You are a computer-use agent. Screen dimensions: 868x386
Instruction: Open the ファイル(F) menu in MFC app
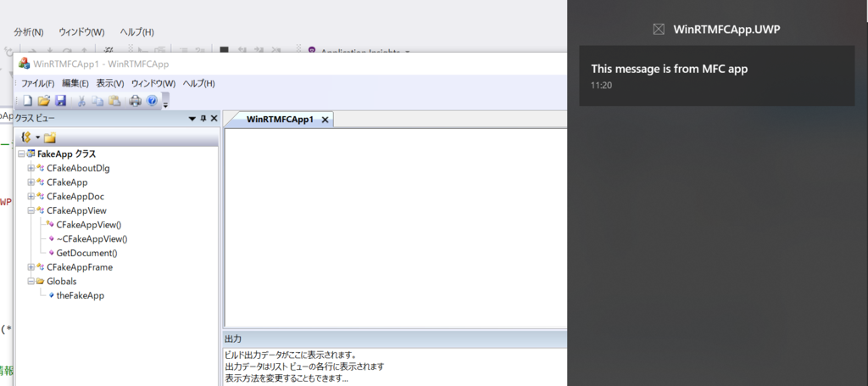pyautogui.click(x=37, y=84)
